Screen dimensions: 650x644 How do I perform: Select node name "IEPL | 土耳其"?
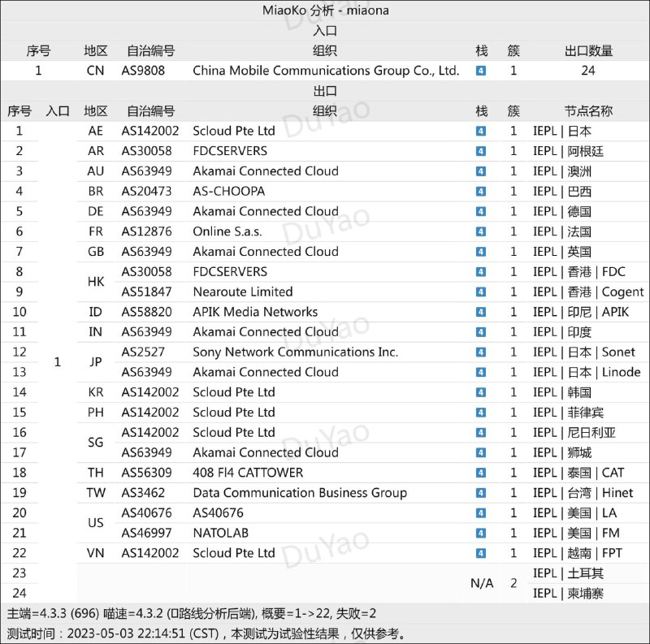568,573
